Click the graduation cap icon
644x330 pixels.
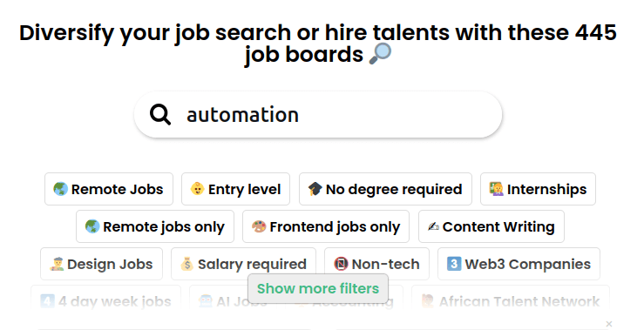[x=315, y=189]
